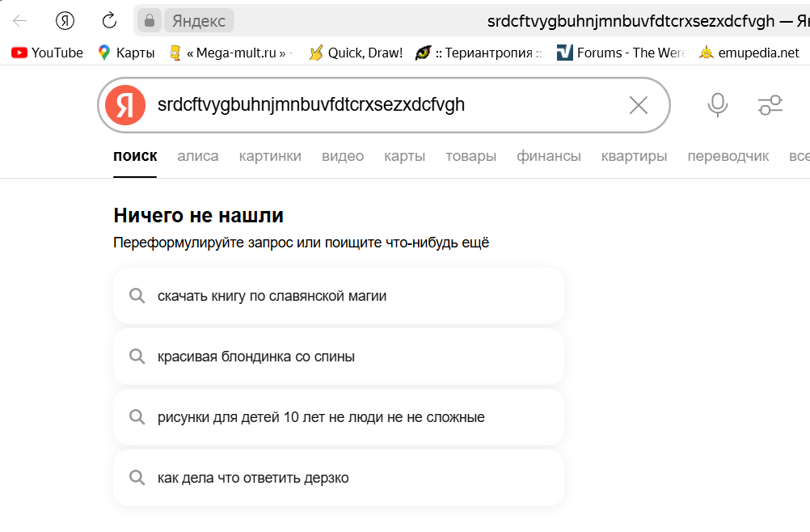Open the переводчик tab
This screenshot has height=532, width=810.
click(728, 156)
